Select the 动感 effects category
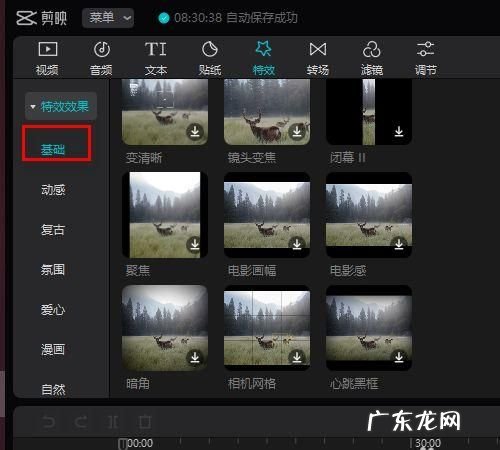Screen dimensions: 500x450 coord(53,190)
